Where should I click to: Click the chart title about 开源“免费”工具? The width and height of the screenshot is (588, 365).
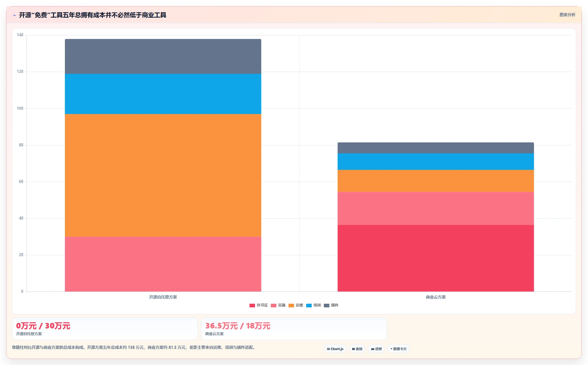[x=93, y=15]
